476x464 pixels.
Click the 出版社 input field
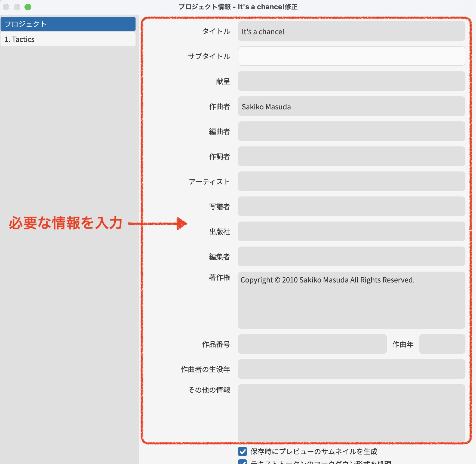click(351, 232)
